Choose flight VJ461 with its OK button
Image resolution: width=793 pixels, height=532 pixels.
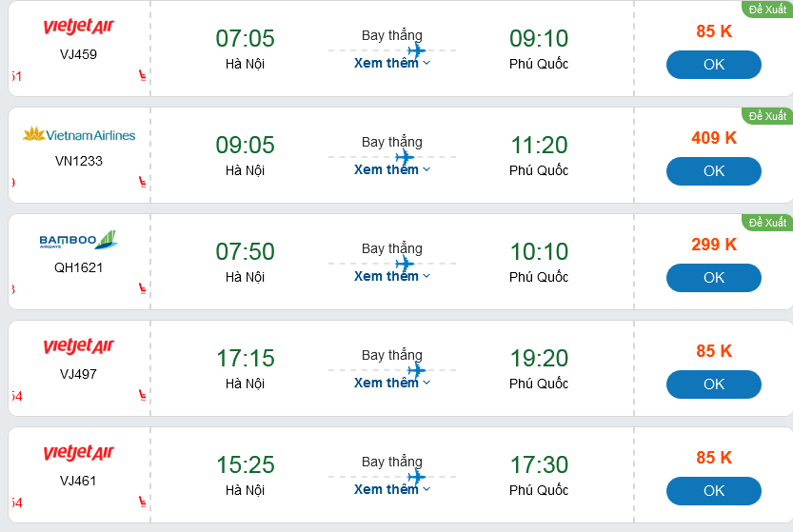point(713,491)
